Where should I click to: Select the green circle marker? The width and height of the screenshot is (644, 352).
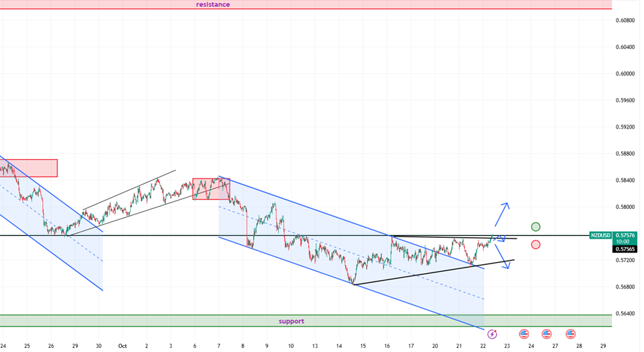pos(535,227)
